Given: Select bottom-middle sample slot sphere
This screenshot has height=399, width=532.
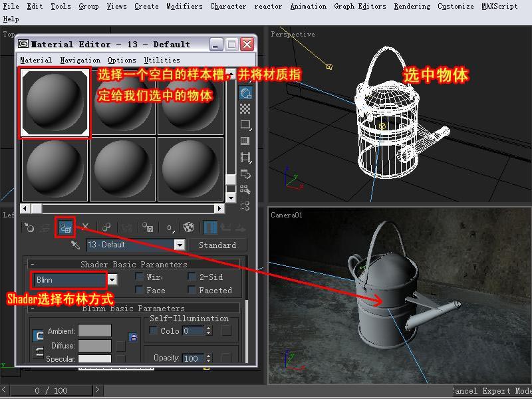Looking at the screenshot, I should (x=122, y=169).
